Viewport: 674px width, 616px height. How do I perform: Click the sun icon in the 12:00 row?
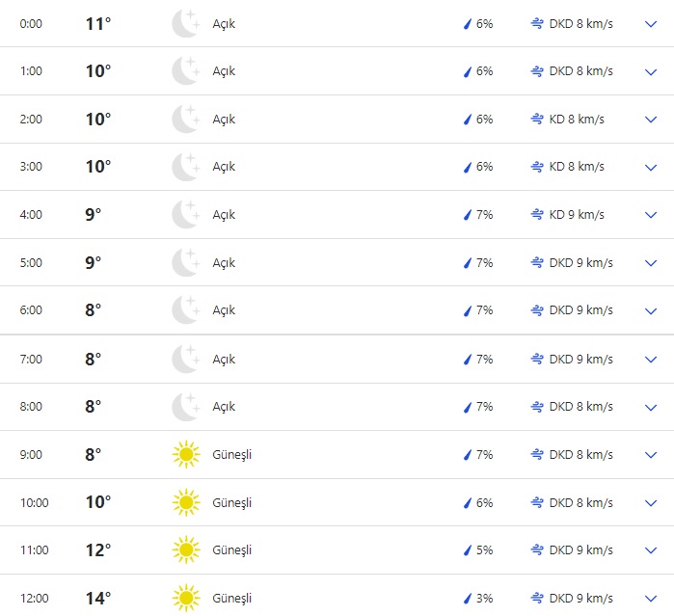pos(185,598)
